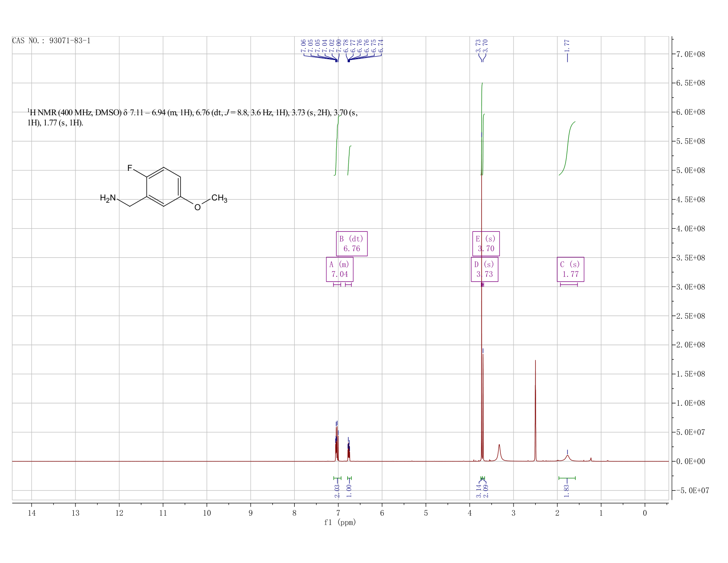Click the x-axis tick label 10

[206, 513]
